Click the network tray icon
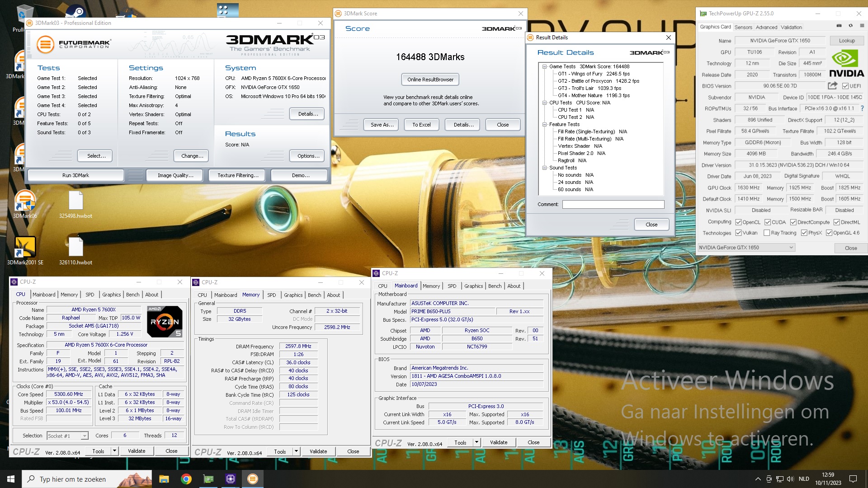 780,479
